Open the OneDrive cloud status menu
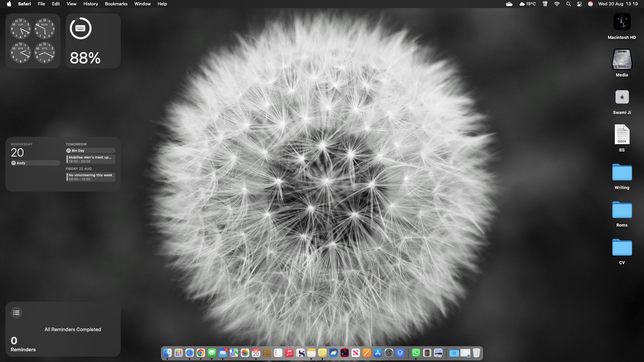The height and width of the screenshot is (362, 644). [509, 4]
